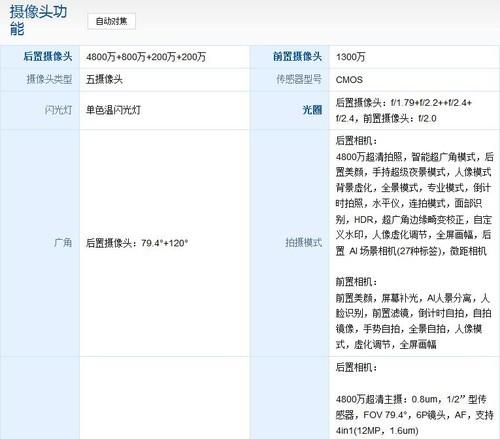This screenshot has width=500, height=439.
Task: Open the 后置摄像头 spec label link
Action: (x=48, y=56)
